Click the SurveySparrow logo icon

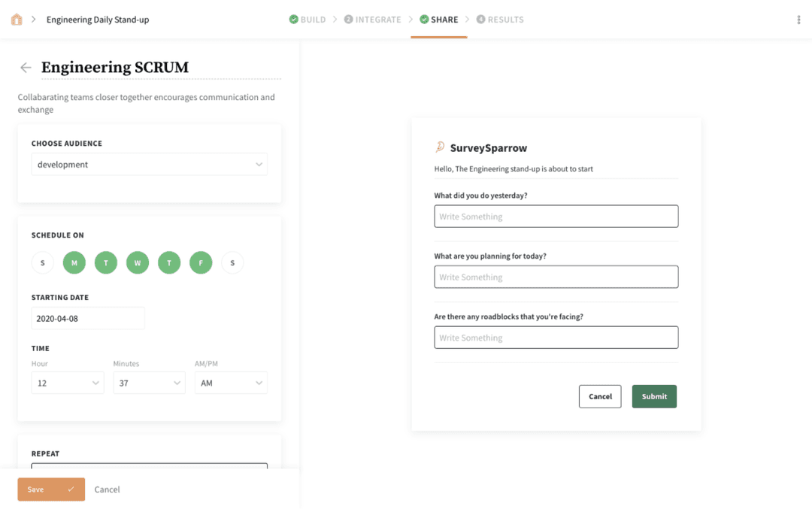coord(440,147)
